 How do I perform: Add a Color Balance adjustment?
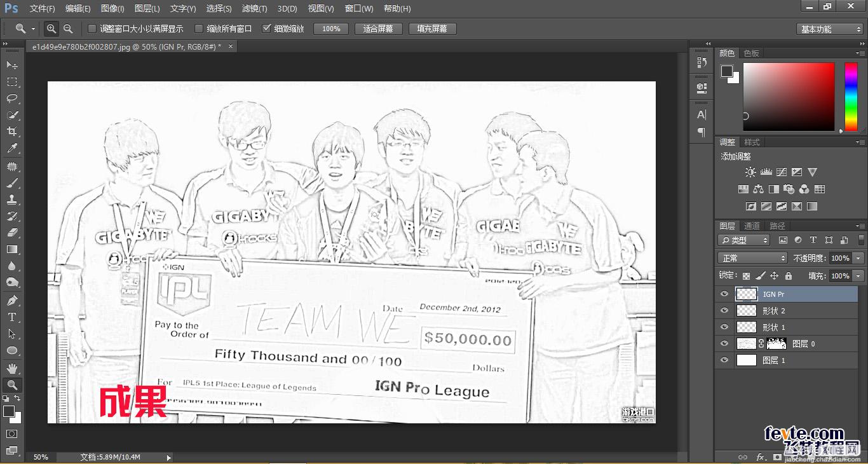758,189
